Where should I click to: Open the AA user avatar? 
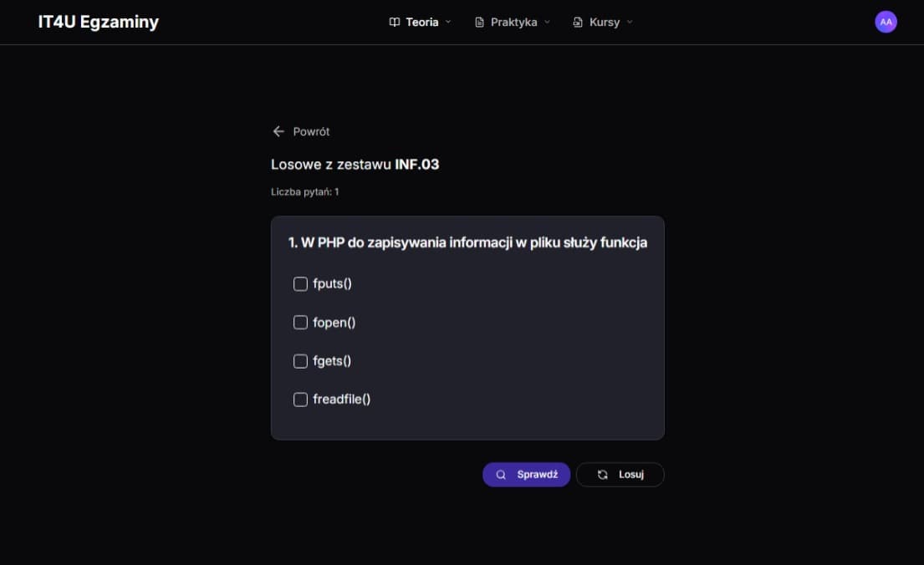886,22
